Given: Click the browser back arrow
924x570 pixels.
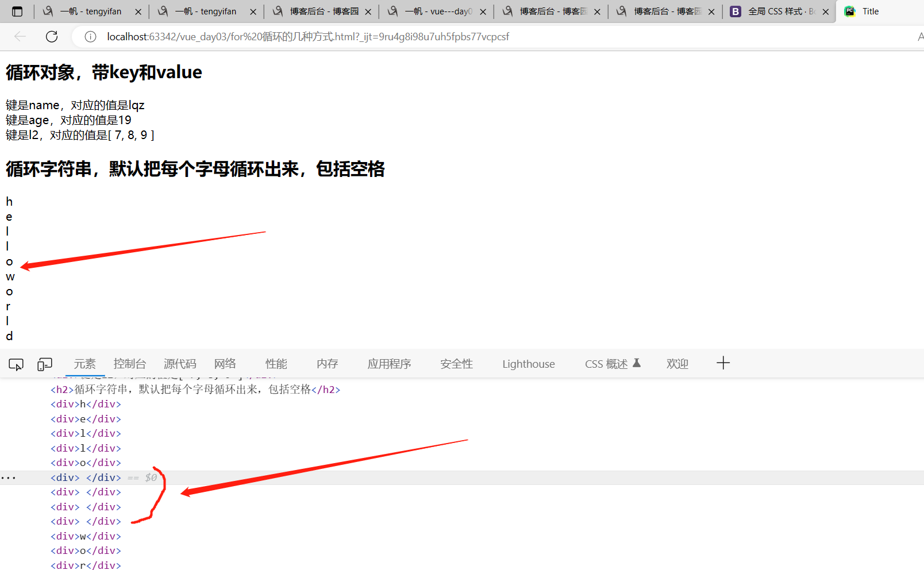Looking at the screenshot, I should (20, 37).
